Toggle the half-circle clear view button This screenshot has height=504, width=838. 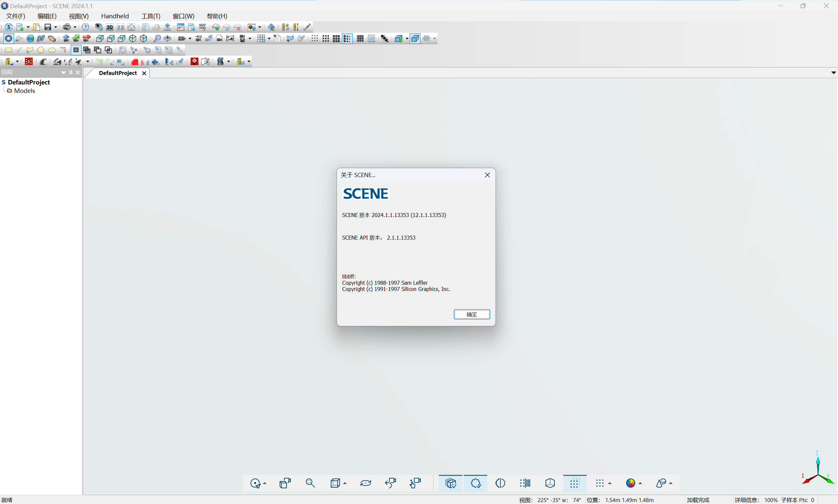pyautogui.click(x=500, y=483)
